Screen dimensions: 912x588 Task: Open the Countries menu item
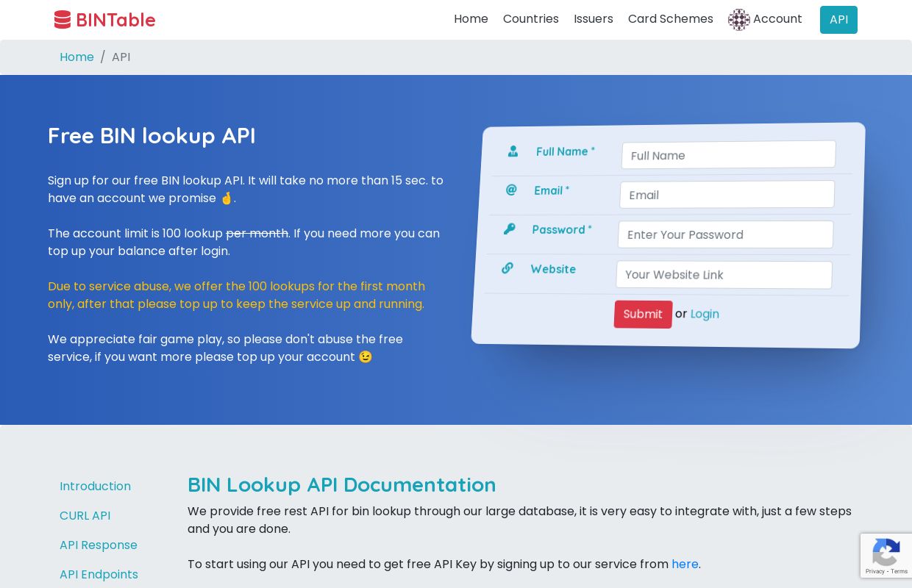(531, 19)
